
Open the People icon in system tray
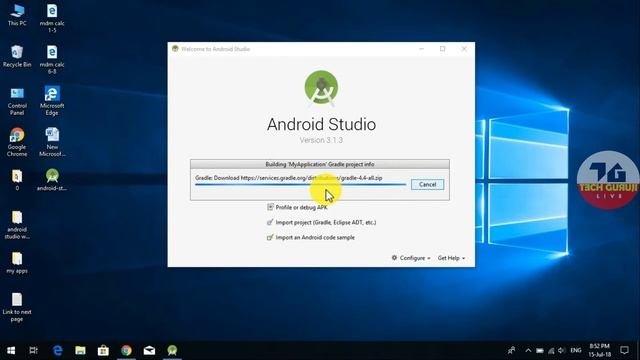tap(511, 351)
